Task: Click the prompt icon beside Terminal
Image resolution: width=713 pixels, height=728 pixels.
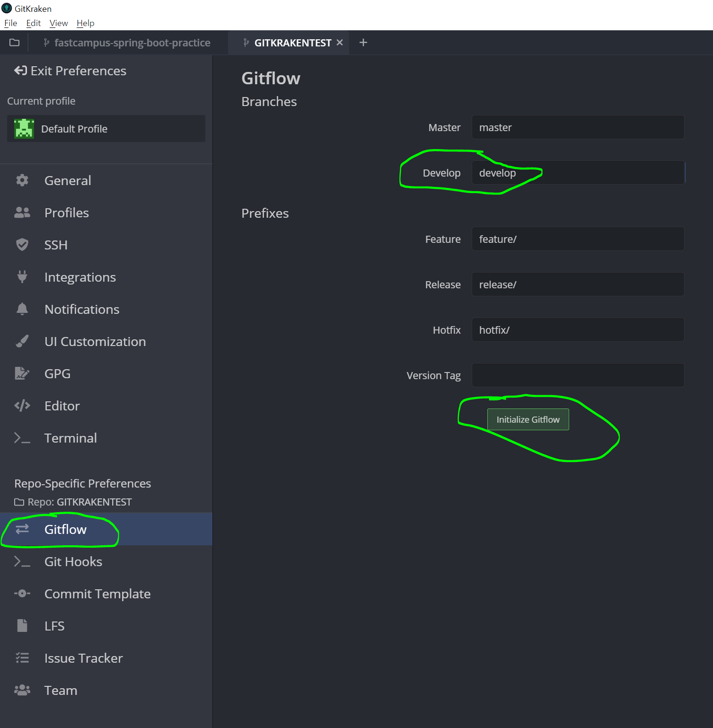Action: coord(22,438)
